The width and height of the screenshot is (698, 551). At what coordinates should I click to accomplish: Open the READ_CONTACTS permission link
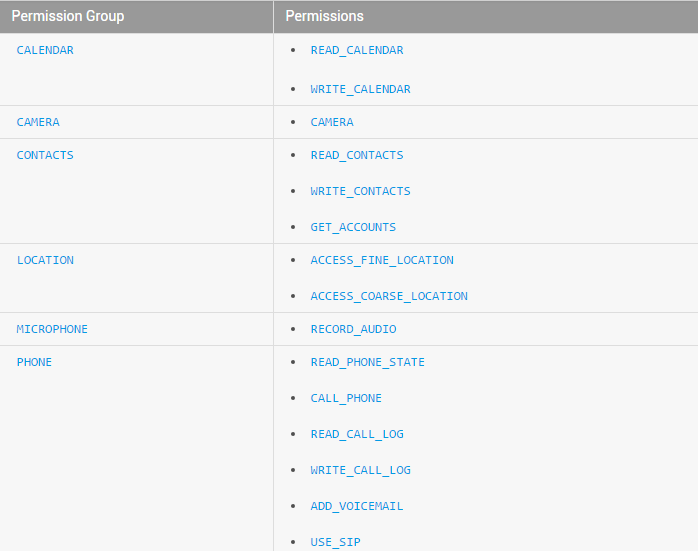357,155
